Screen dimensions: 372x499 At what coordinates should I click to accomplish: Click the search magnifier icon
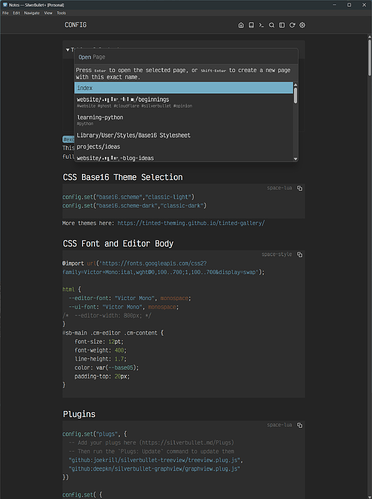[x=272, y=25]
